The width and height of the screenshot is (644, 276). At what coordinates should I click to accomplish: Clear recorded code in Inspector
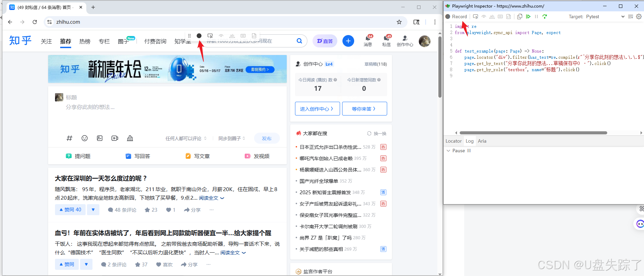pyautogui.click(x=631, y=16)
